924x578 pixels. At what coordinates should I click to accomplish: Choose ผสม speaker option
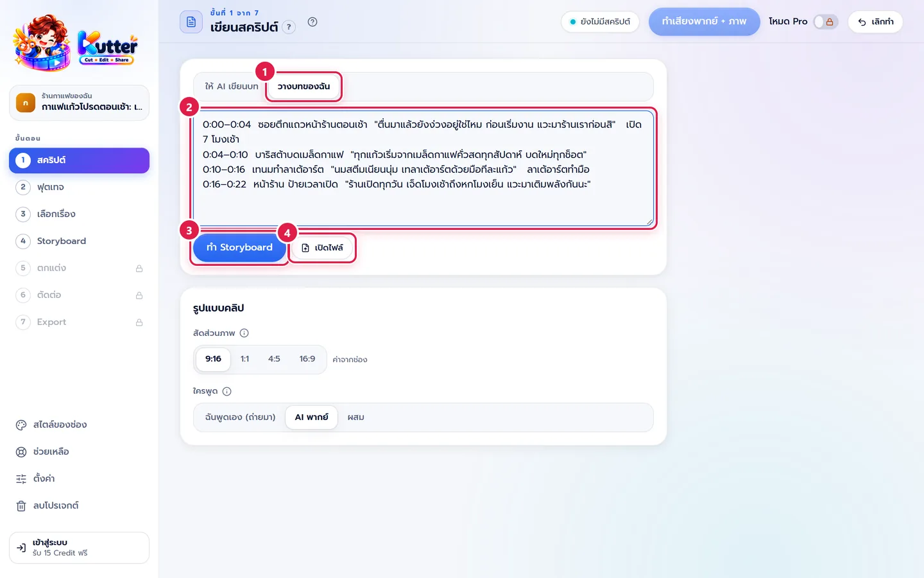pos(355,417)
